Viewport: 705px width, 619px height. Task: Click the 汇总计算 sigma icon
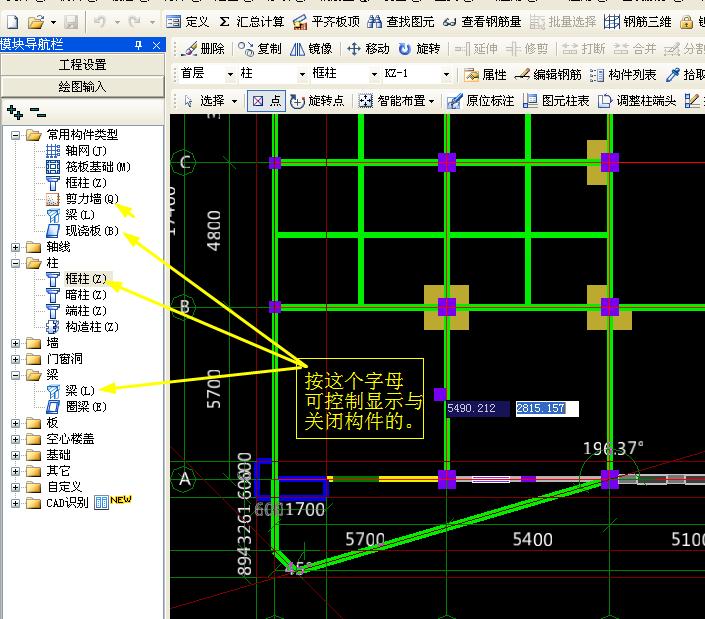pos(224,22)
